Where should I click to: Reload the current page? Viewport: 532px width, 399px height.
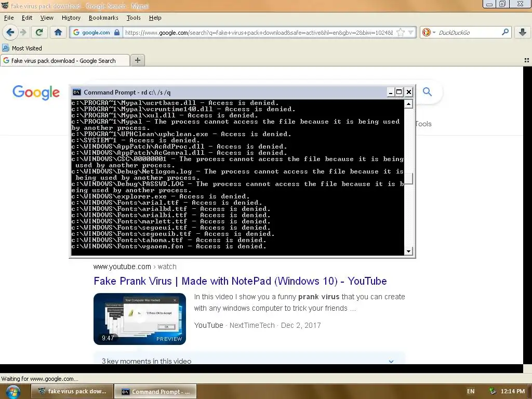tap(39, 32)
